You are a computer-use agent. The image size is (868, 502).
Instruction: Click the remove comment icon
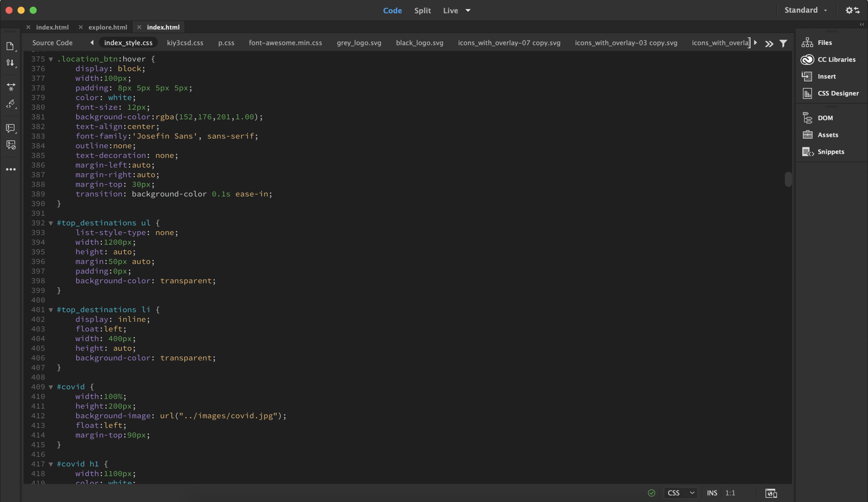tap(11, 145)
